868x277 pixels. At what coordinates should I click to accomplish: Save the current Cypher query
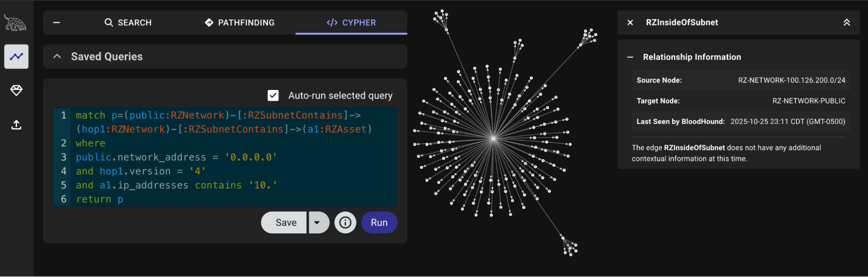point(286,223)
